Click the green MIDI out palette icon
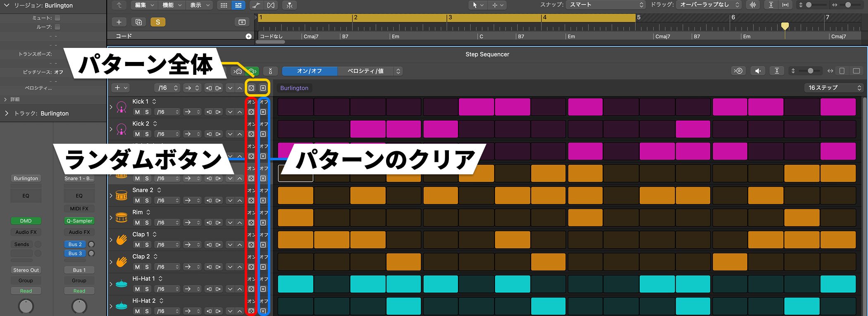This screenshot has height=316, width=868. click(252, 71)
